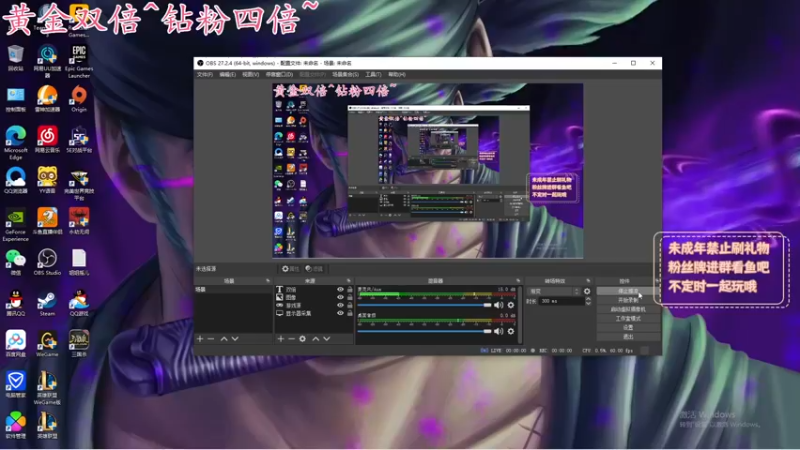Viewport: 800px width, 450px height.
Task: Open the 编辑(E) menu
Action: [x=228, y=74]
